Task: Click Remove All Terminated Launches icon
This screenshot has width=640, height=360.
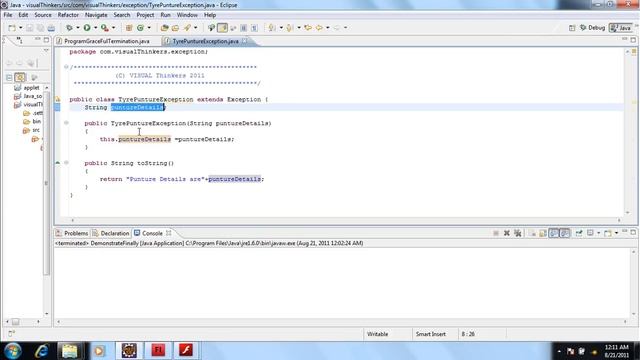Action: (x=518, y=233)
